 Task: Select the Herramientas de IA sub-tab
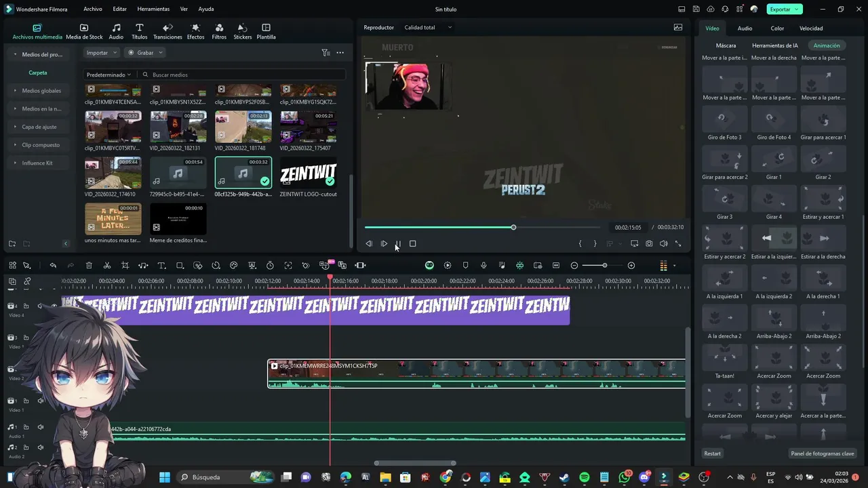pyautogui.click(x=775, y=45)
